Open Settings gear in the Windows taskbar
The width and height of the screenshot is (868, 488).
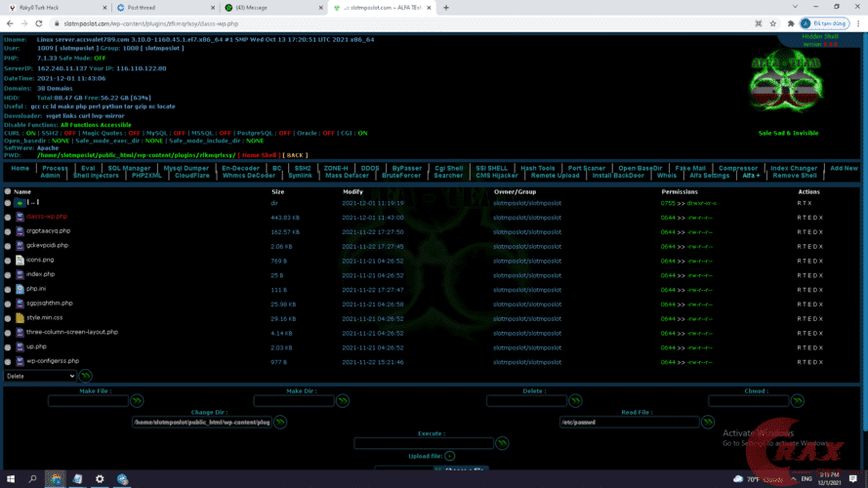[x=100, y=479]
